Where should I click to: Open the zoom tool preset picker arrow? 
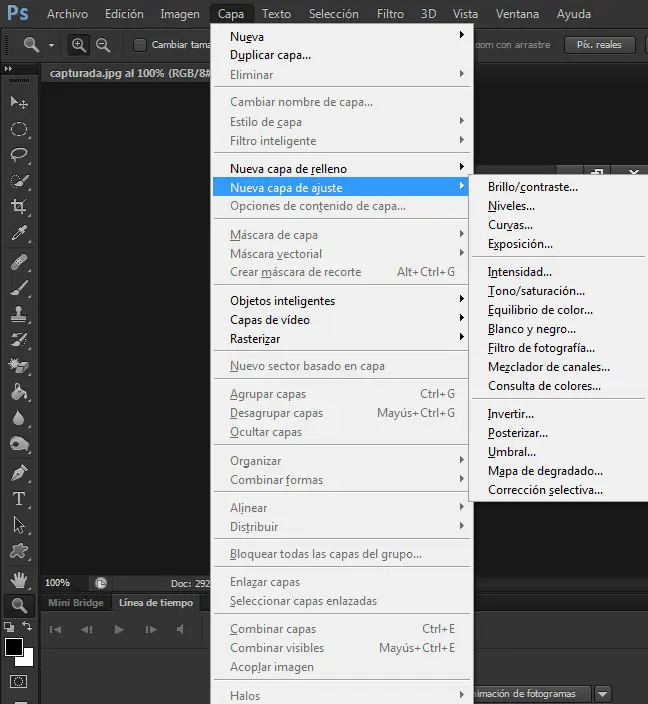click(x=51, y=45)
